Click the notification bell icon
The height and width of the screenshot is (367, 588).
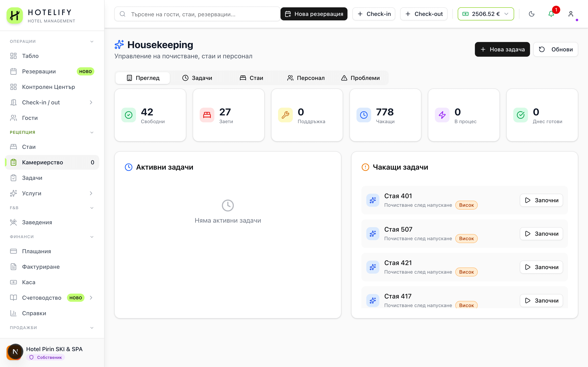[551, 14]
